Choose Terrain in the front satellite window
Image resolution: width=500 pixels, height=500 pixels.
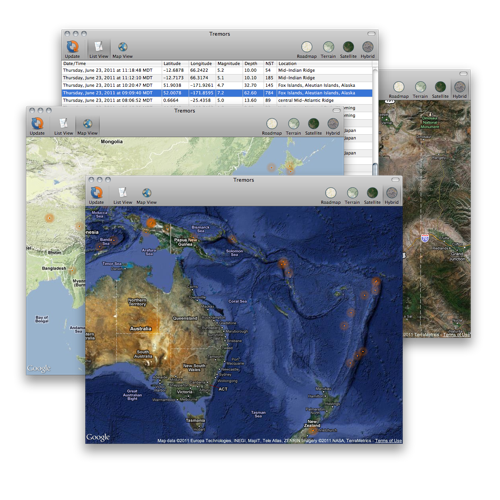pyautogui.click(x=352, y=195)
